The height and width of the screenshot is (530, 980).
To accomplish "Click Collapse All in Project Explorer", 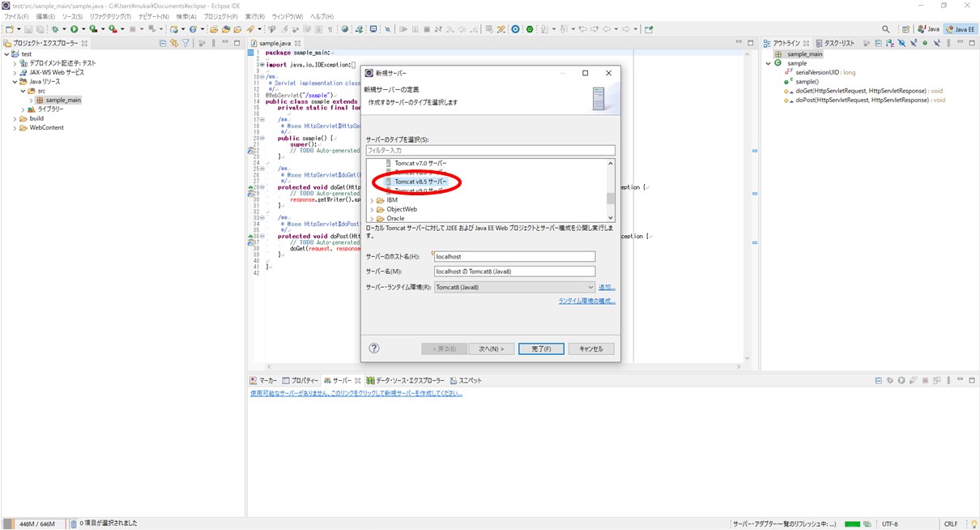I will (163, 43).
